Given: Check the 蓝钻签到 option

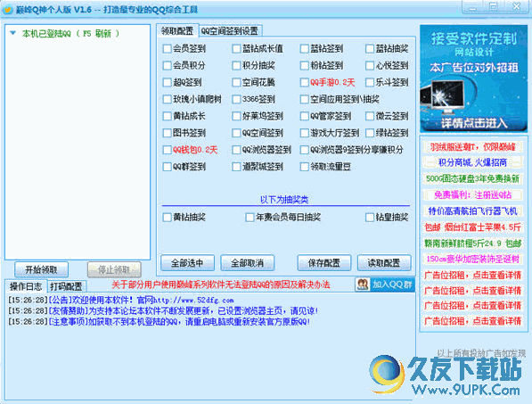Looking at the screenshot, I should click(305, 48).
